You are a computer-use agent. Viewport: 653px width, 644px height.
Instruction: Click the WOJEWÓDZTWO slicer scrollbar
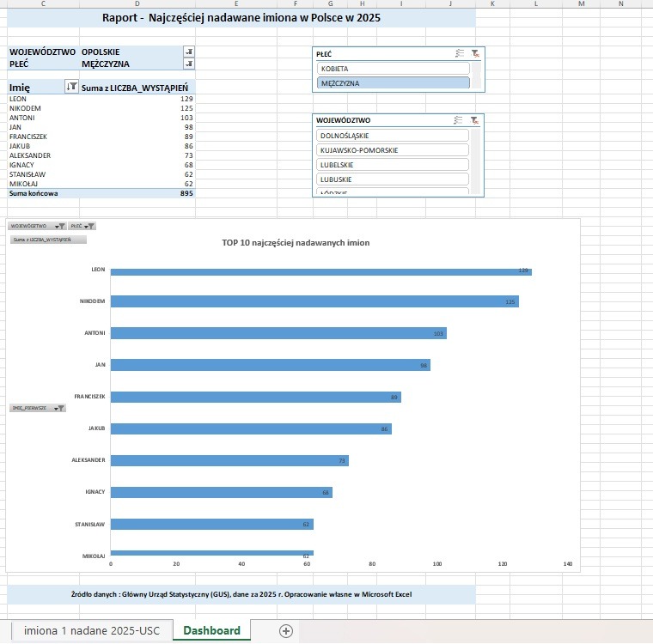pyautogui.click(x=476, y=161)
